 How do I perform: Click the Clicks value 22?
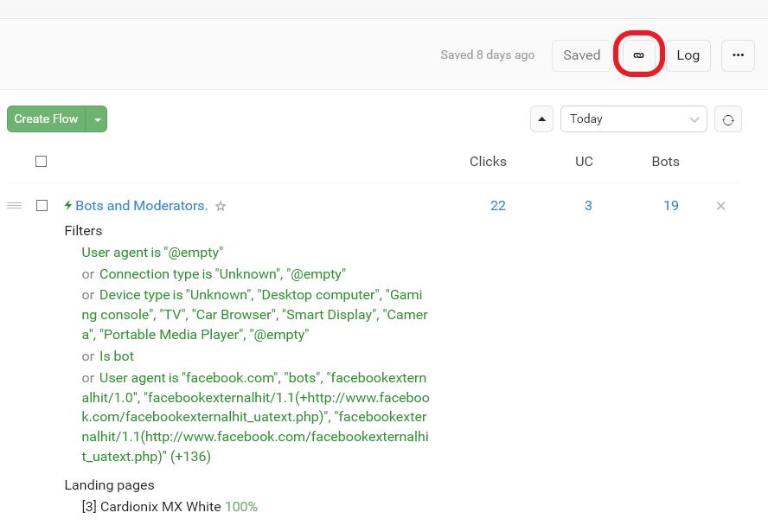coord(497,206)
